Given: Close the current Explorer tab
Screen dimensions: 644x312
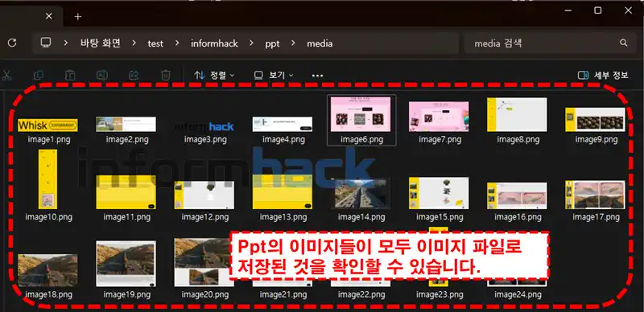Looking at the screenshot, I should (49, 16).
